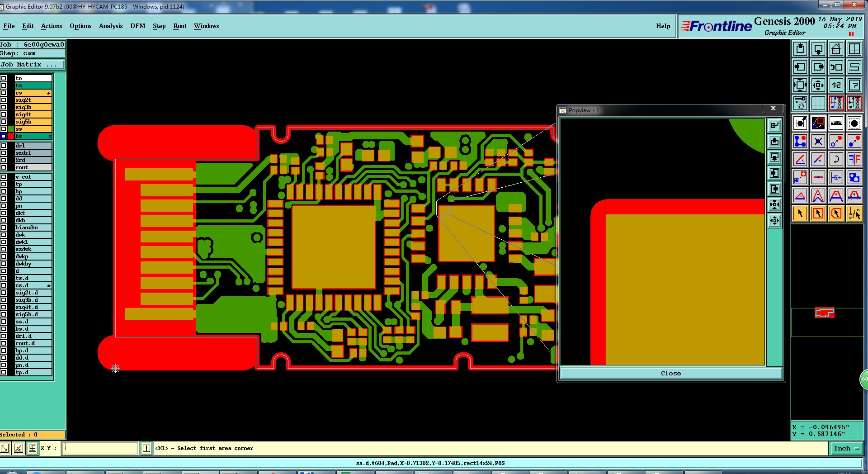
Task: Click the red color swatch of layer bs
Action: (x=11, y=136)
